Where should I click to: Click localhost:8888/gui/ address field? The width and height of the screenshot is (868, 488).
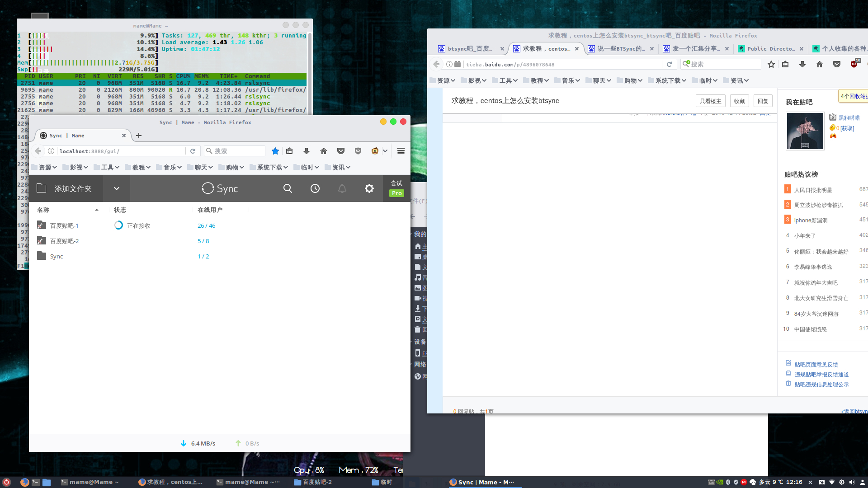point(118,151)
